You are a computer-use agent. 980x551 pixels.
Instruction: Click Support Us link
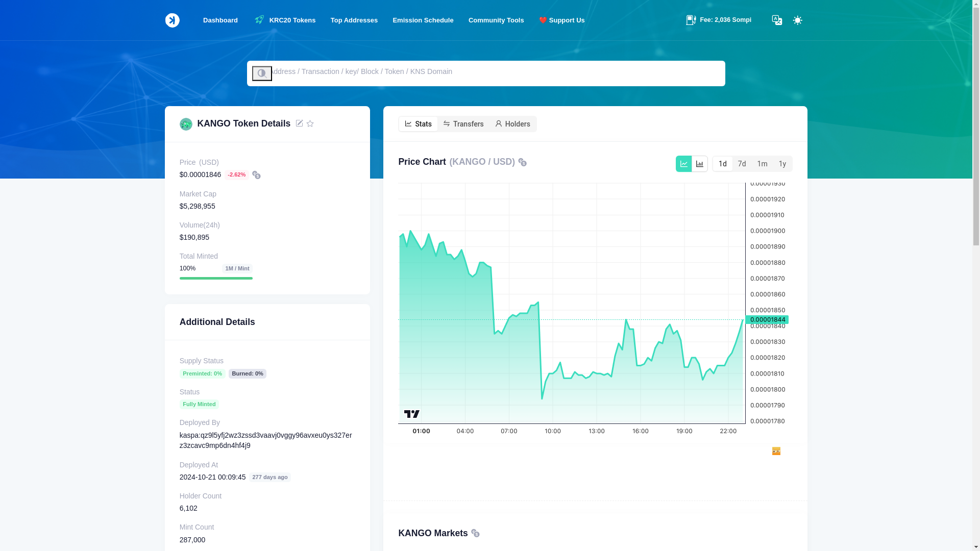pyautogui.click(x=562, y=20)
